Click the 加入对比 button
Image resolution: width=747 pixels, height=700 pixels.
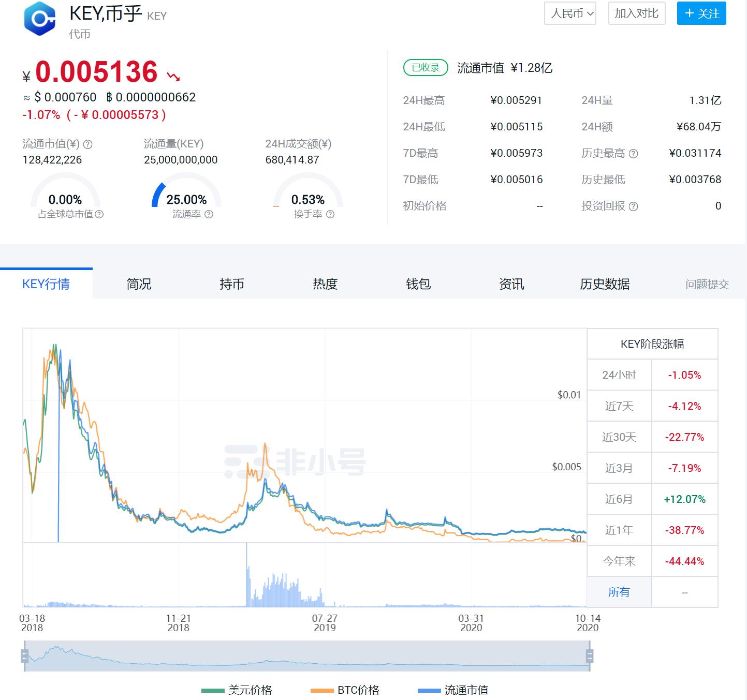click(636, 13)
